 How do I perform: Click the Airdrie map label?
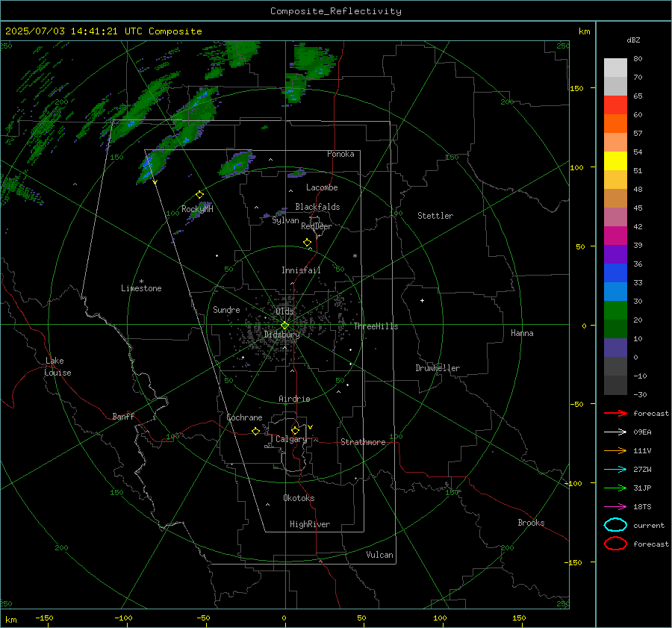pyautogui.click(x=294, y=399)
